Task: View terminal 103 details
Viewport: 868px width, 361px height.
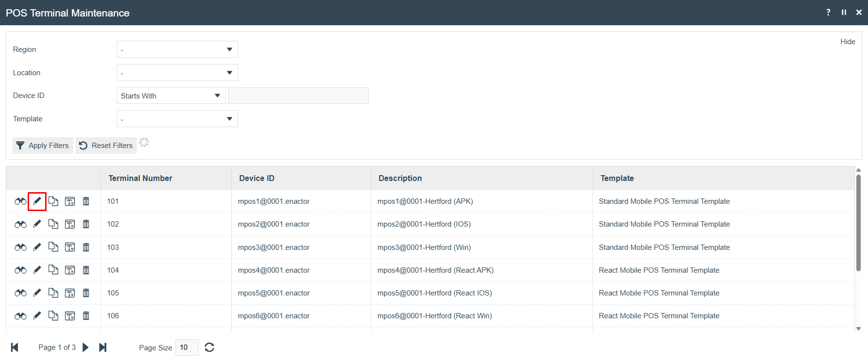Action: pos(20,247)
